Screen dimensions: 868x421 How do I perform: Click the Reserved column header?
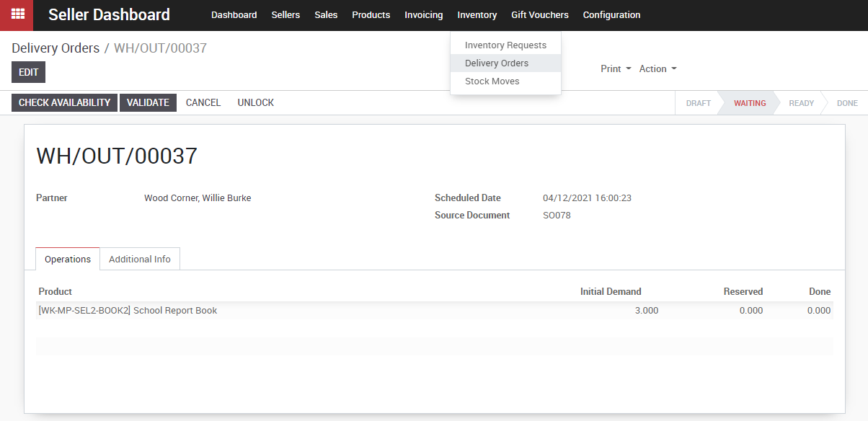pyautogui.click(x=743, y=291)
